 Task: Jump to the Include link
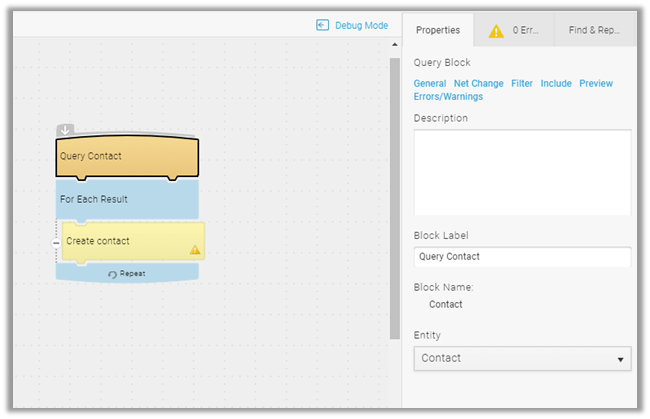(x=556, y=83)
